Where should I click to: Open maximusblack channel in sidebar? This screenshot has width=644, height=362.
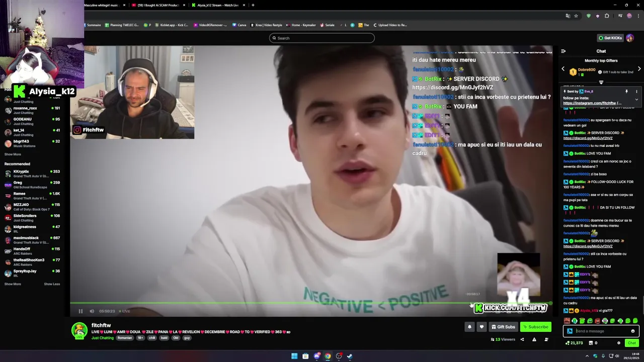(x=33, y=240)
